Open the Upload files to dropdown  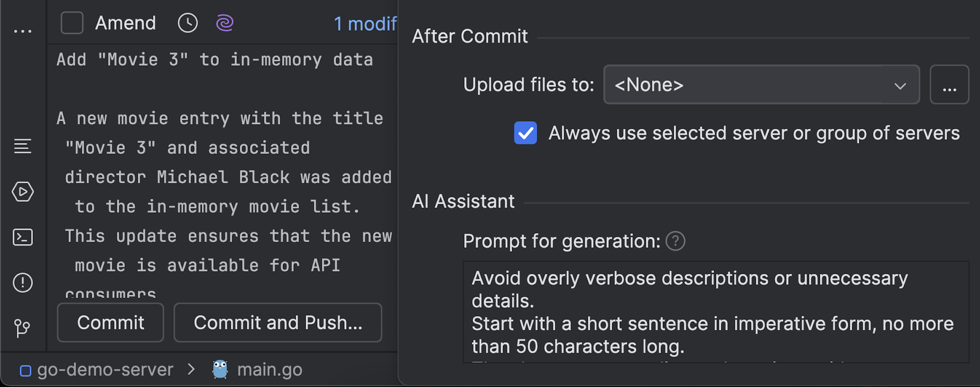761,85
